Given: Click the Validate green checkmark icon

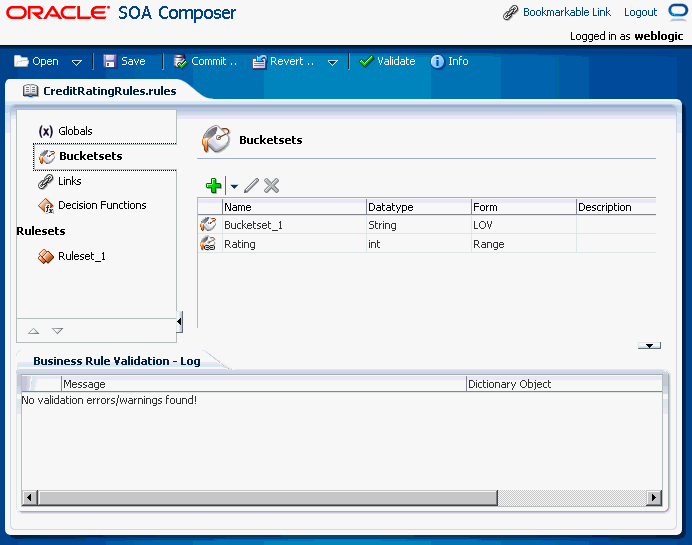Looking at the screenshot, I should click(x=366, y=61).
